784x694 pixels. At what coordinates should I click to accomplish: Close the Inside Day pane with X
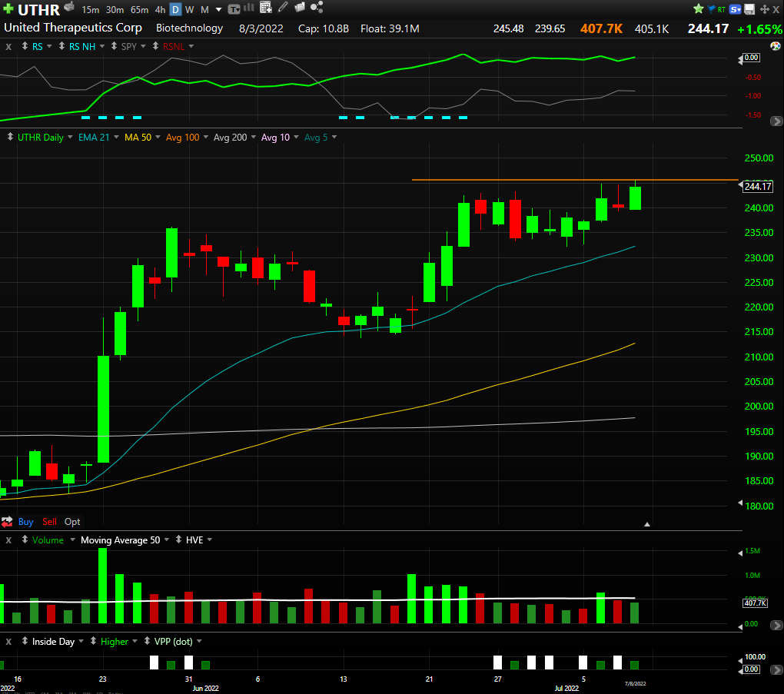(x=8, y=642)
